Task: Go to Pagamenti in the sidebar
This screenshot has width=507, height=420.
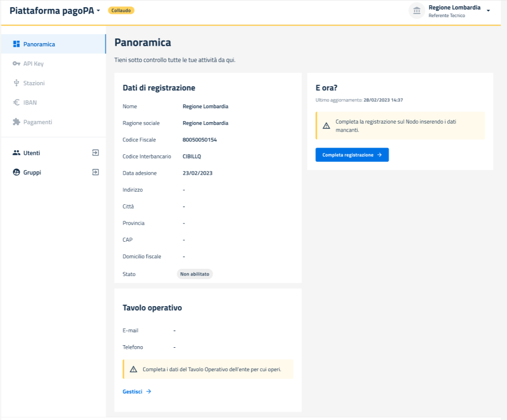Action: pyautogui.click(x=37, y=122)
